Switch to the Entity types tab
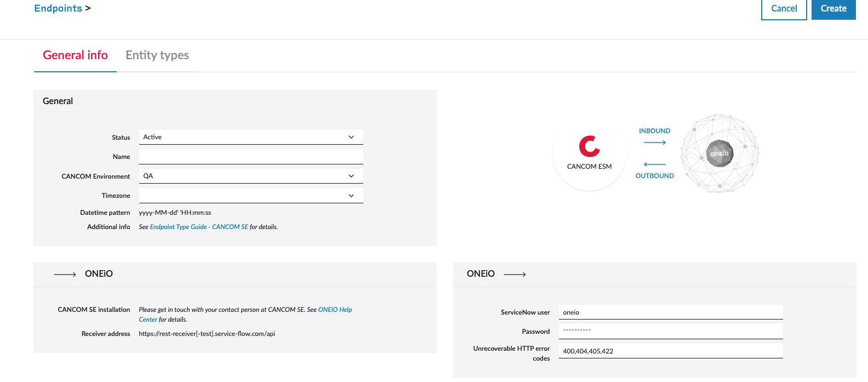The image size is (868, 382). pos(157,55)
